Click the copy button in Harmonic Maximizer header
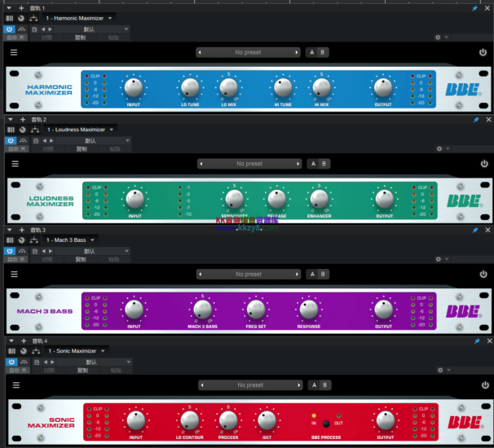Viewport: 494px width, 448px height. 81,37
